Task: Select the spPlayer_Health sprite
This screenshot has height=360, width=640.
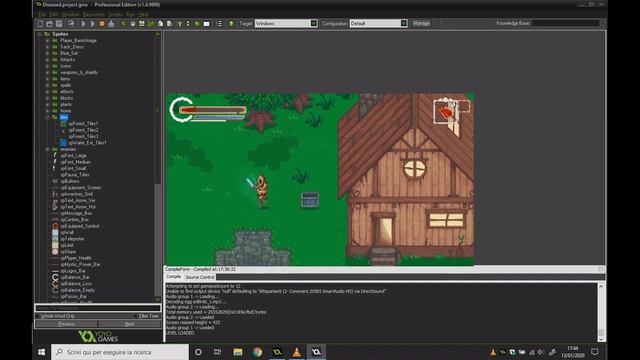Action: (x=76, y=258)
